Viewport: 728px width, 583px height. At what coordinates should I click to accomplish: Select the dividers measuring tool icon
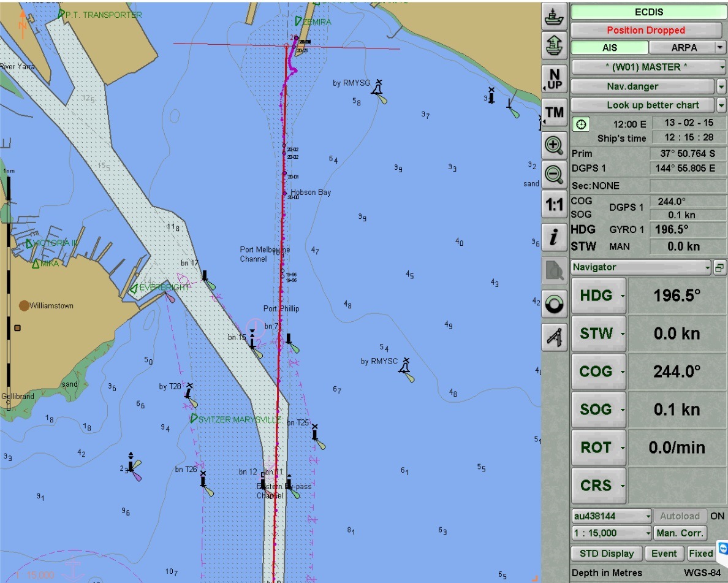point(555,337)
